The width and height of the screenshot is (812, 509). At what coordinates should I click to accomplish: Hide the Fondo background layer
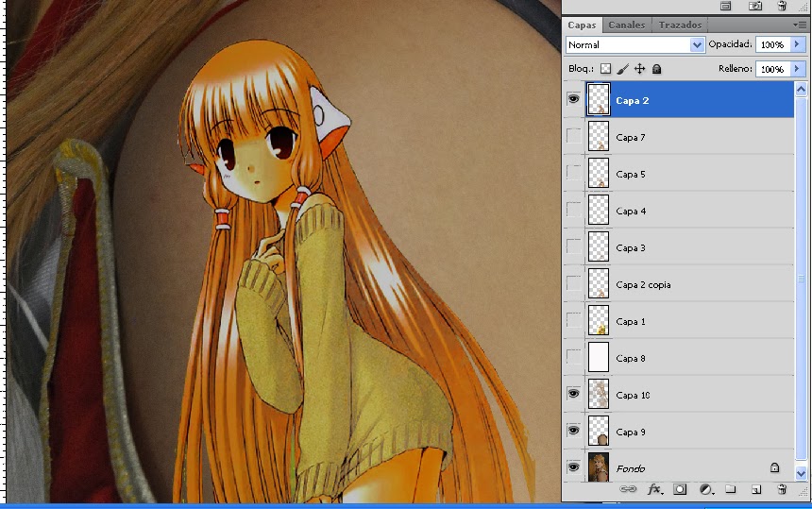pos(573,467)
